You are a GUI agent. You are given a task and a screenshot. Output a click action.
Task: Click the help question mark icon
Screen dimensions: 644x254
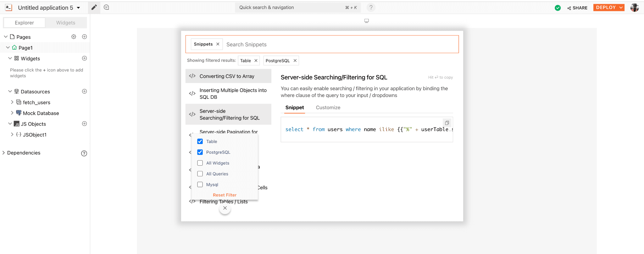pos(371,8)
